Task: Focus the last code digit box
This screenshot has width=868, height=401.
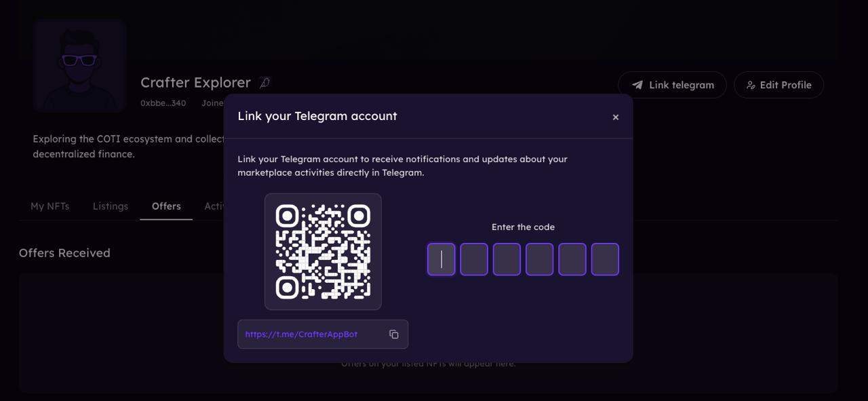Action: coord(605,259)
